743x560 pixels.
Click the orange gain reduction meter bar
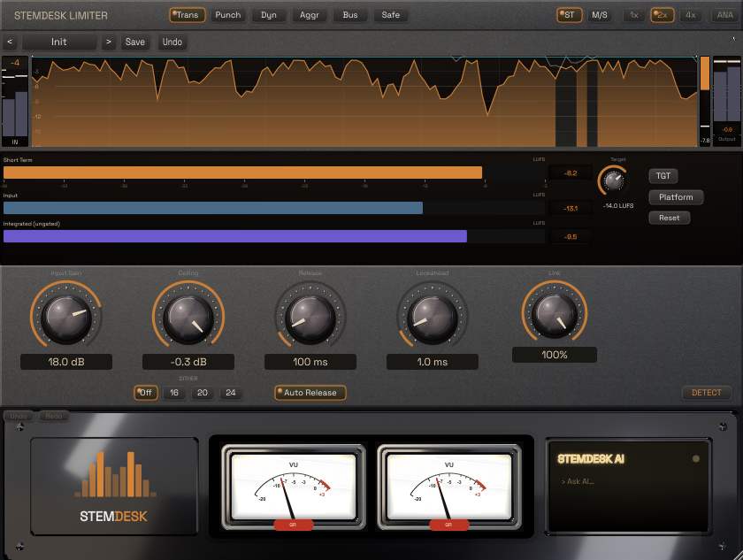click(x=705, y=73)
